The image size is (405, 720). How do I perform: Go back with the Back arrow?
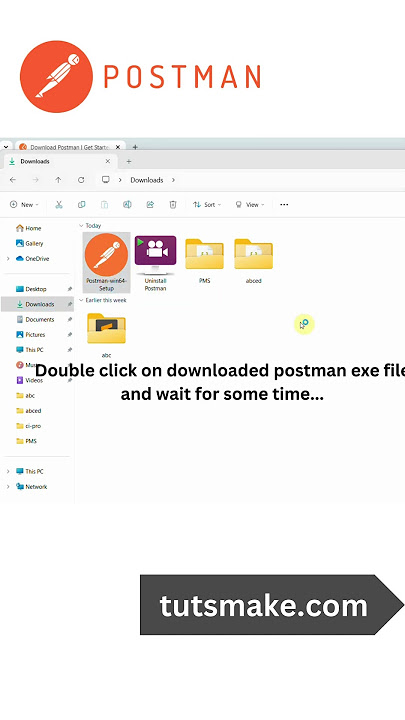[x=13, y=180]
